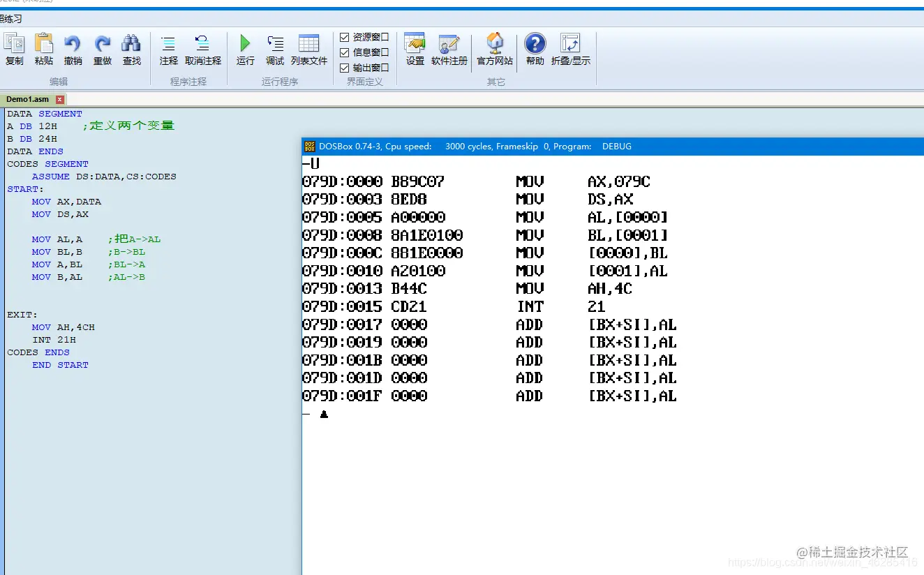The height and width of the screenshot is (575, 924).
Task: Click the 'DATA ENDS' line
Action: click(x=35, y=151)
